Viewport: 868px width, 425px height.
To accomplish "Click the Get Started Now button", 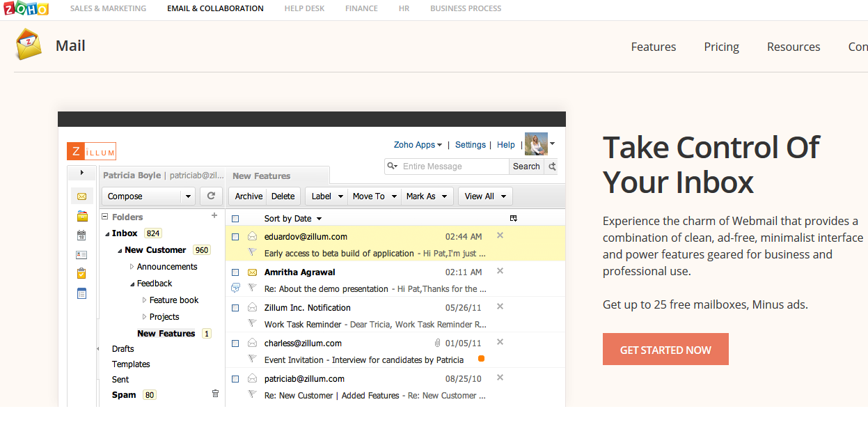I will tap(665, 349).
